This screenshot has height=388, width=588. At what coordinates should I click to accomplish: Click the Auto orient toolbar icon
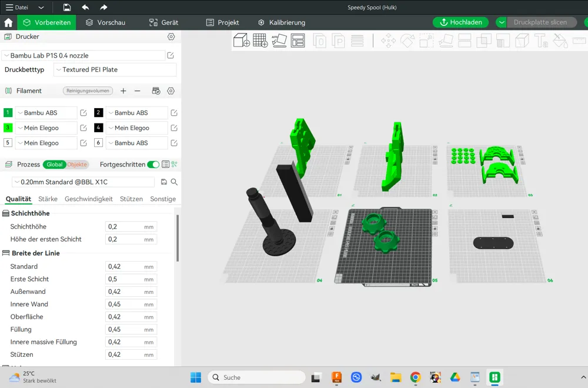pos(279,41)
